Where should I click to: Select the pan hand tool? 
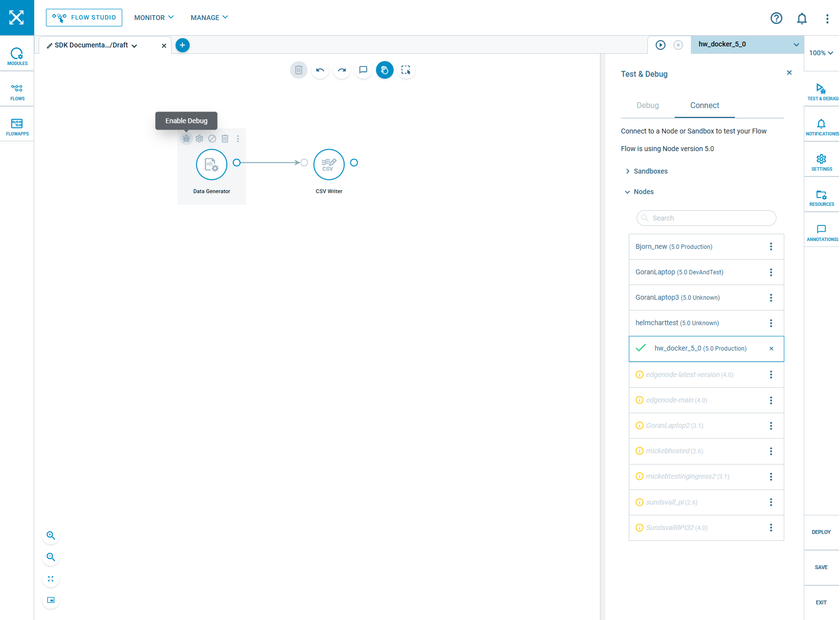click(385, 70)
